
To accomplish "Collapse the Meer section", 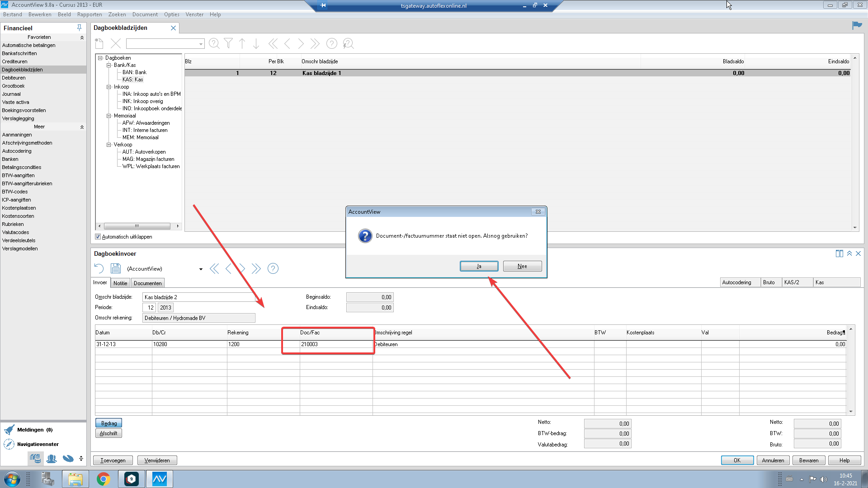I will 82,127.
